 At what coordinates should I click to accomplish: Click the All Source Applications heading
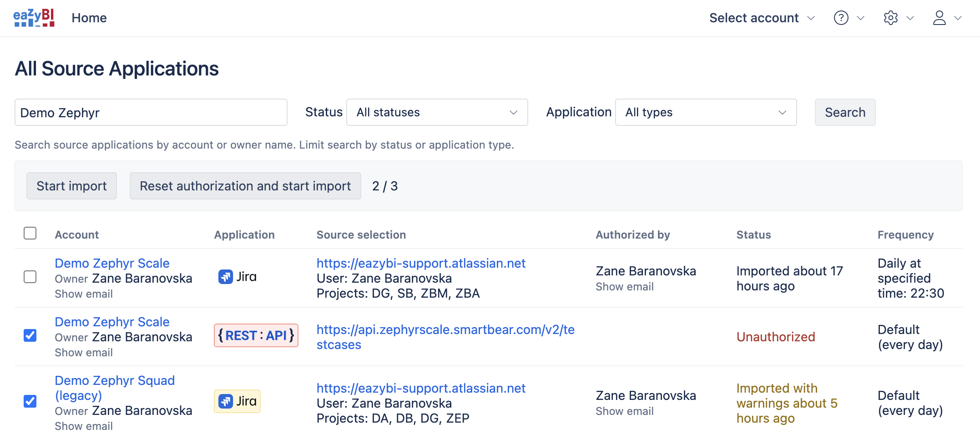117,69
